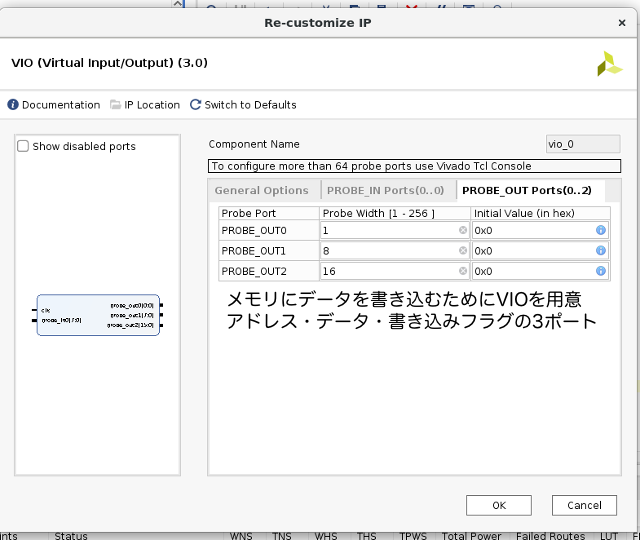
Task: Select the PROBE_OUT Ports(0..2) tab
Action: (526, 191)
